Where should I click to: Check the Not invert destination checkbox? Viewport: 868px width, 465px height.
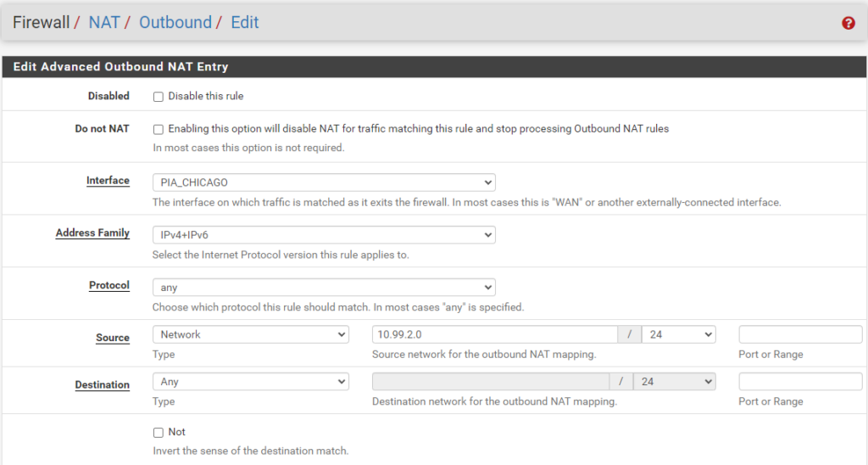click(x=159, y=432)
